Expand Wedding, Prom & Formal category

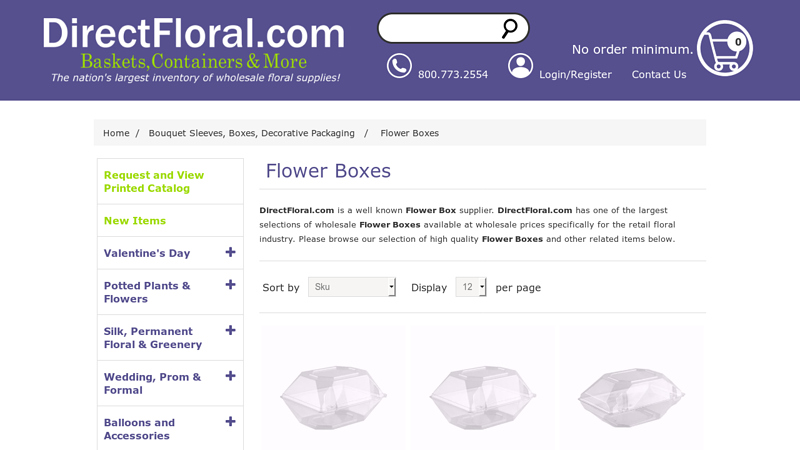click(231, 376)
